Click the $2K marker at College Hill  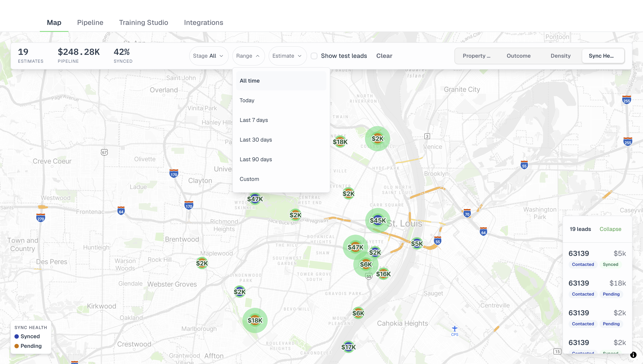pos(377,139)
